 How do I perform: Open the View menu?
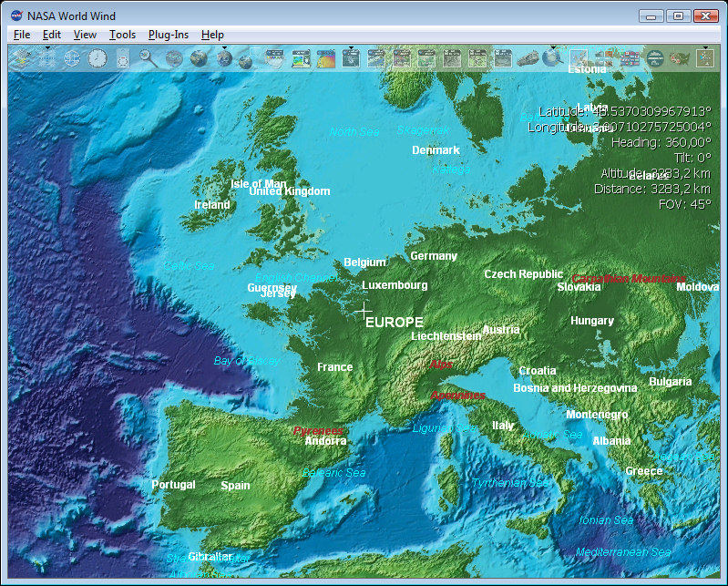(x=85, y=35)
